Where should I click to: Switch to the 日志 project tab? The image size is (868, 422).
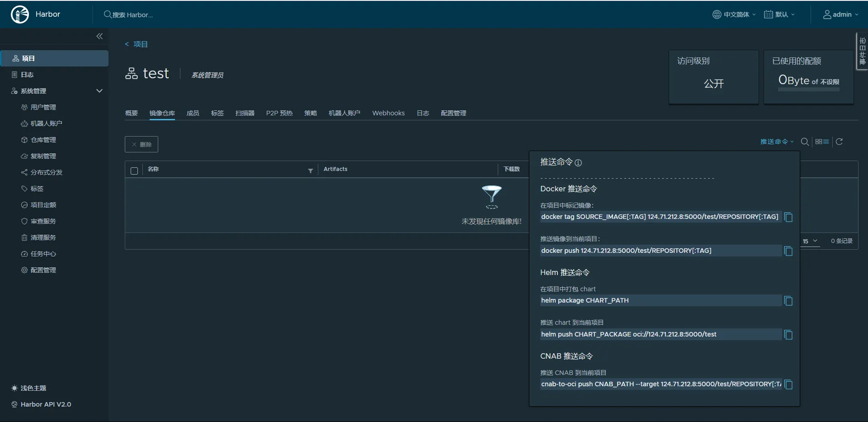pyautogui.click(x=423, y=113)
